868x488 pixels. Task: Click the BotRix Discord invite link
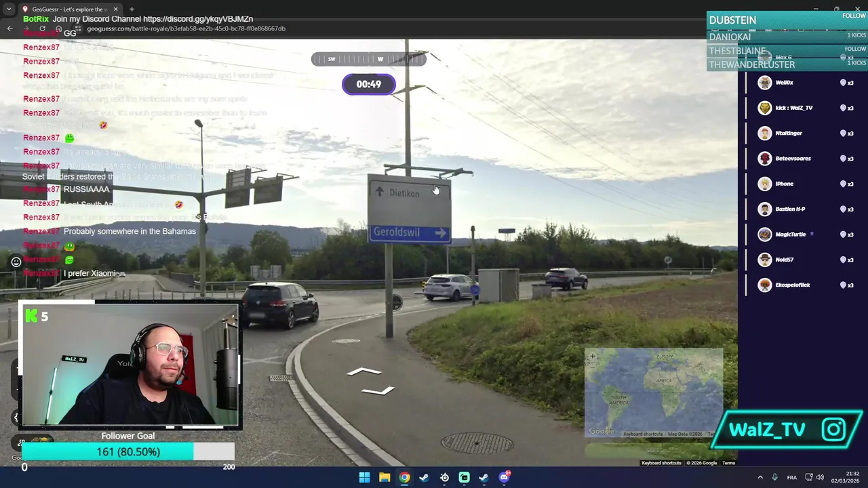click(x=198, y=19)
